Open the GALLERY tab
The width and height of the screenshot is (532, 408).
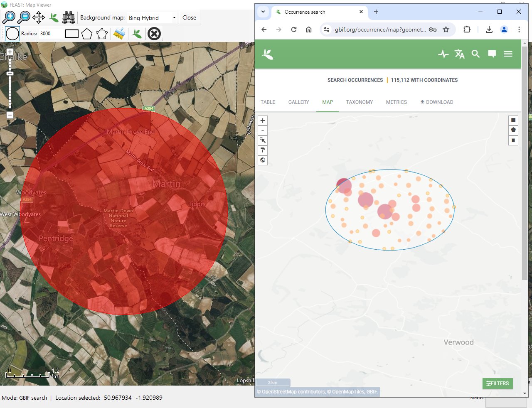tap(298, 102)
